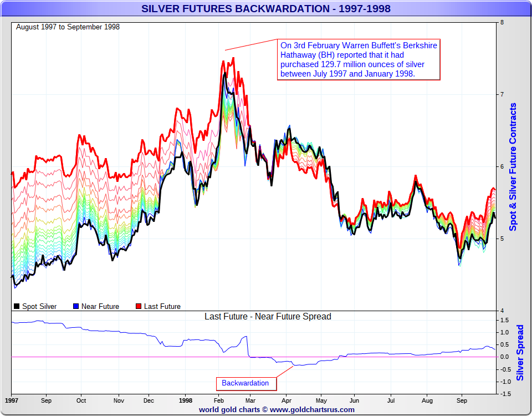Click the 'Spot Silver' legend label
Viewport: 532px width, 416px height.
39,306
